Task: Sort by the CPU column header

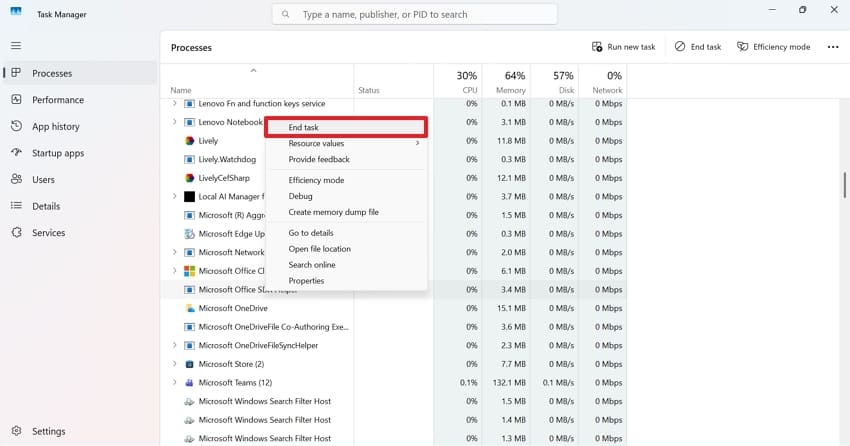Action: [x=458, y=81]
